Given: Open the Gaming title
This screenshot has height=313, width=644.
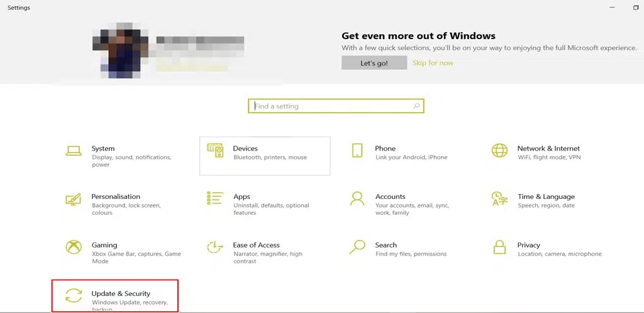Looking at the screenshot, I should tap(104, 245).
